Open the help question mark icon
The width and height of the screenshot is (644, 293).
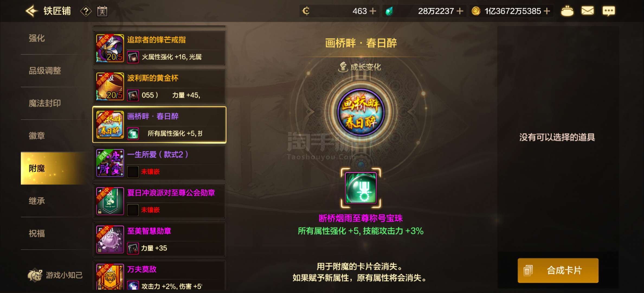tap(86, 11)
